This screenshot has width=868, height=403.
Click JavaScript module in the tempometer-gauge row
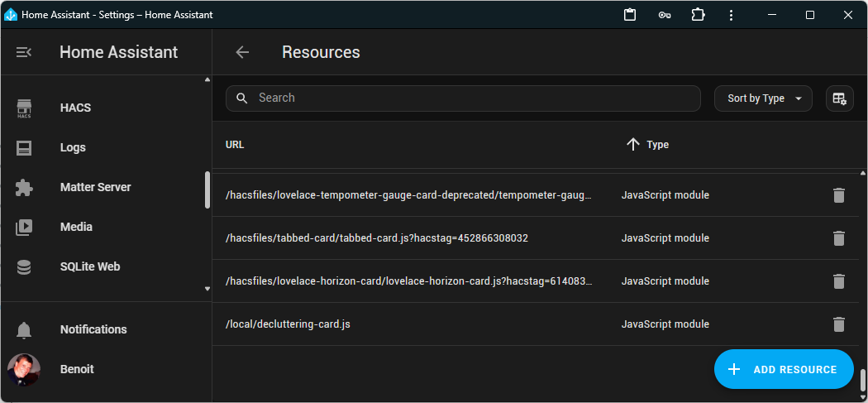click(665, 195)
